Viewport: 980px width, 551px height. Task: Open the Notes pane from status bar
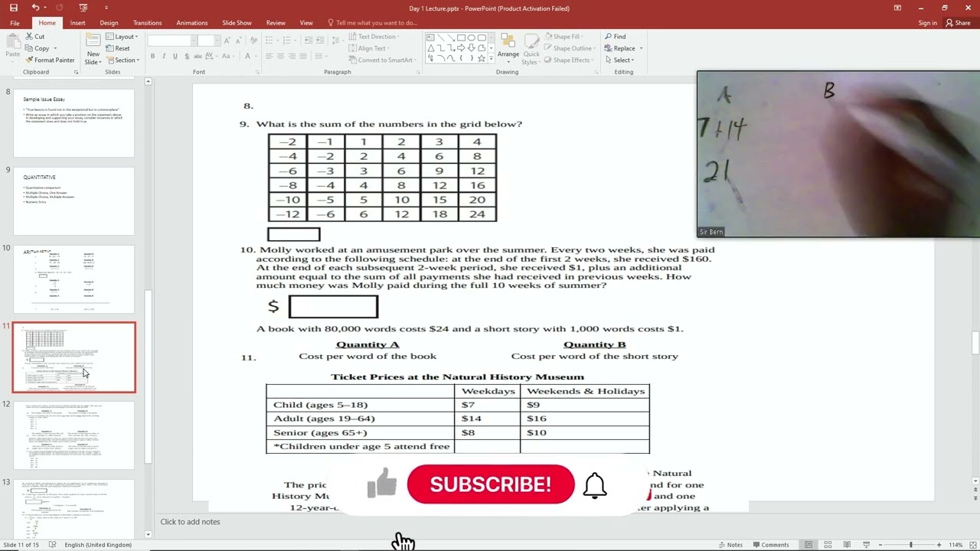(x=730, y=545)
